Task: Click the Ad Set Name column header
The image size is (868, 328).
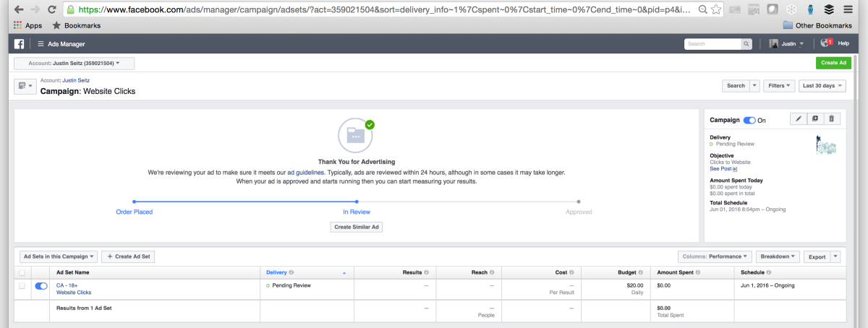Action: pos(73,272)
